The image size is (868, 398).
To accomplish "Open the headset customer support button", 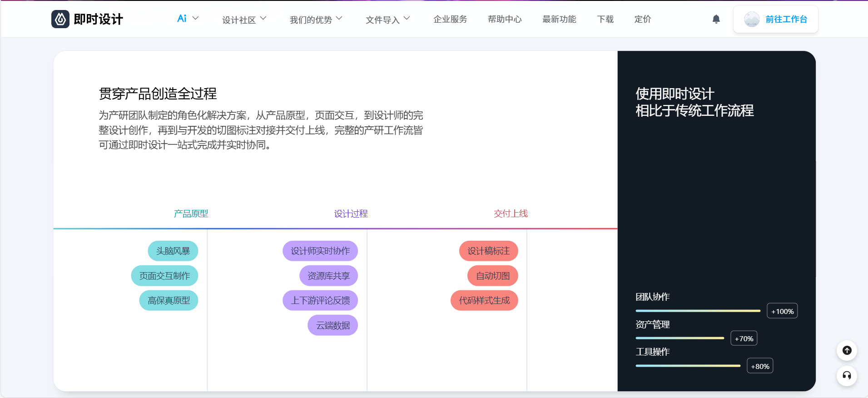I will (x=847, y=376).
